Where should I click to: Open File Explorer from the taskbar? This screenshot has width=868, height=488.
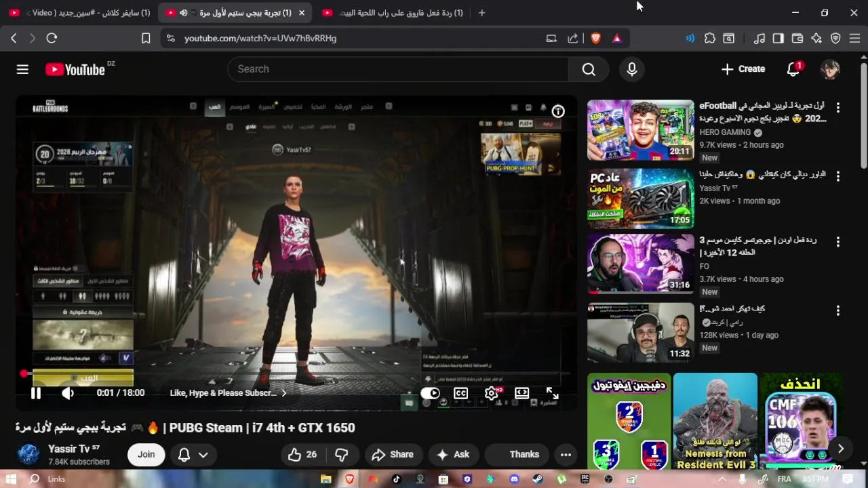click(326, 479)
